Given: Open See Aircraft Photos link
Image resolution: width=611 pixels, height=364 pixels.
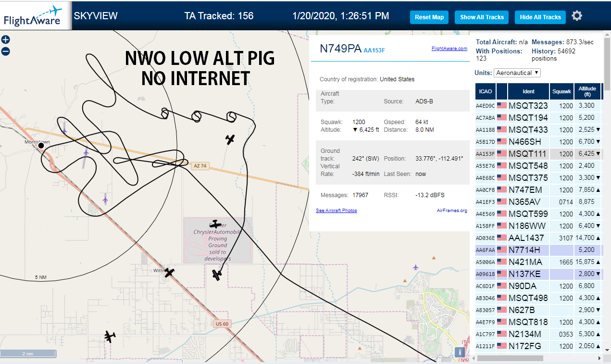Looking at the screenshot, I should [336, 211].
